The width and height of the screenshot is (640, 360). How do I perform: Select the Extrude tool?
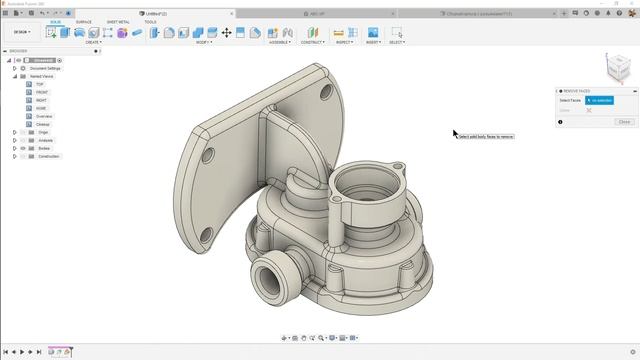(65, 32)
